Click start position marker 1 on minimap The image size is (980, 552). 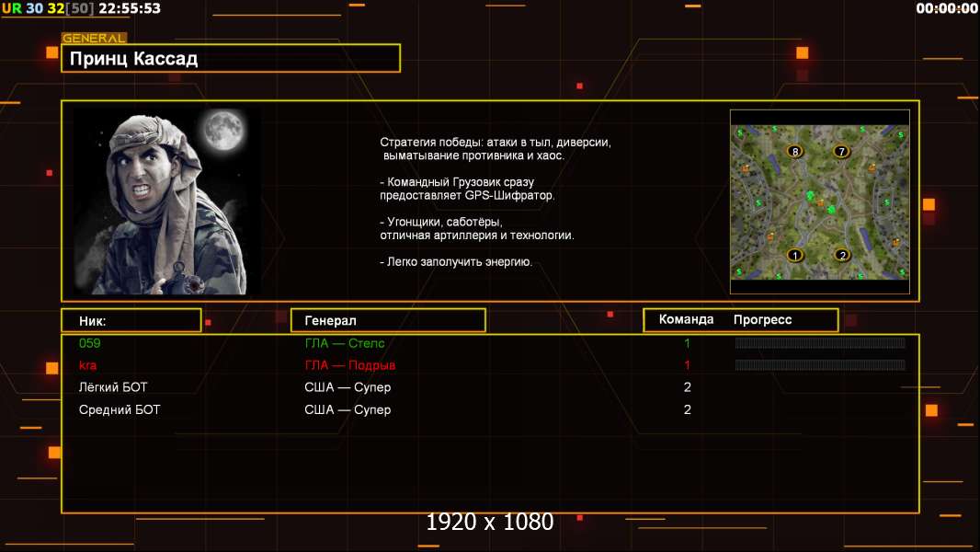click(x=794, y=255)
